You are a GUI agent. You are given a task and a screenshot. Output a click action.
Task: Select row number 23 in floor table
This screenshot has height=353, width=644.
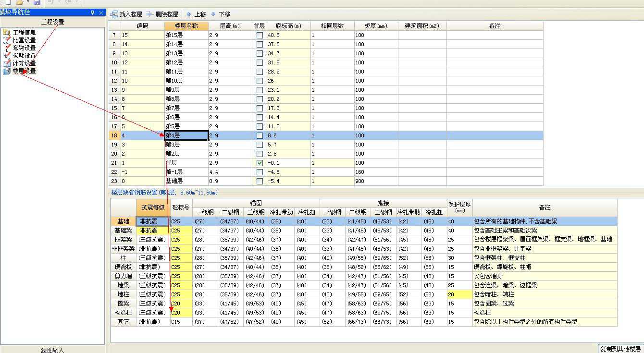point(114,181)
